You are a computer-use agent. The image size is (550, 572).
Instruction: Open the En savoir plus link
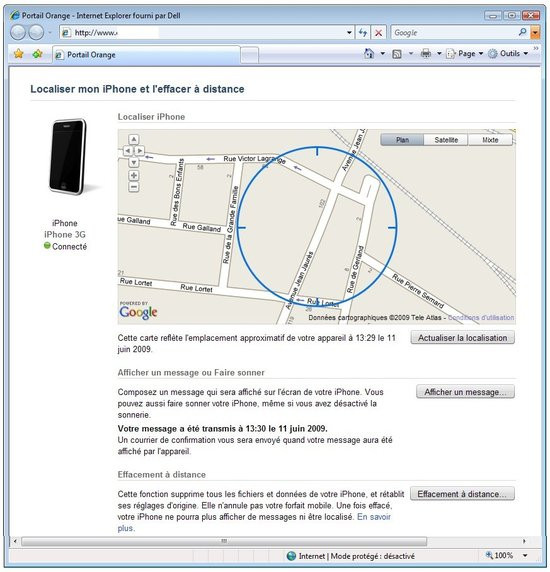[373, 517]
